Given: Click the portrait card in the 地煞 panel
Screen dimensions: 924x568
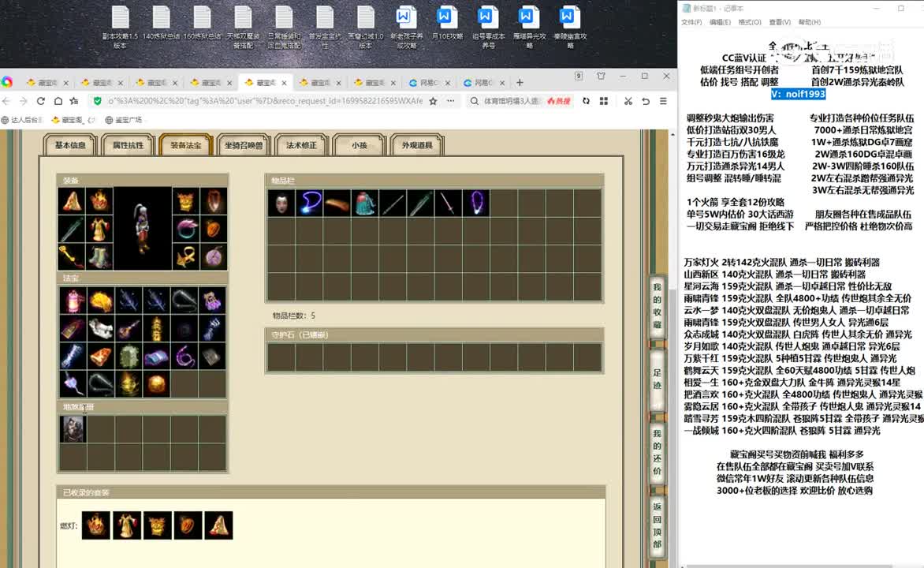Looking at the screenshot, I should [x=73, y=429].
